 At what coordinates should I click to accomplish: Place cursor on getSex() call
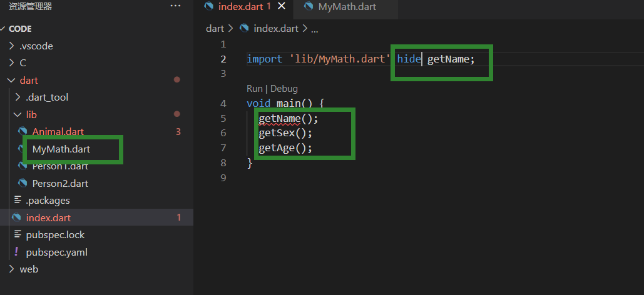285,133
